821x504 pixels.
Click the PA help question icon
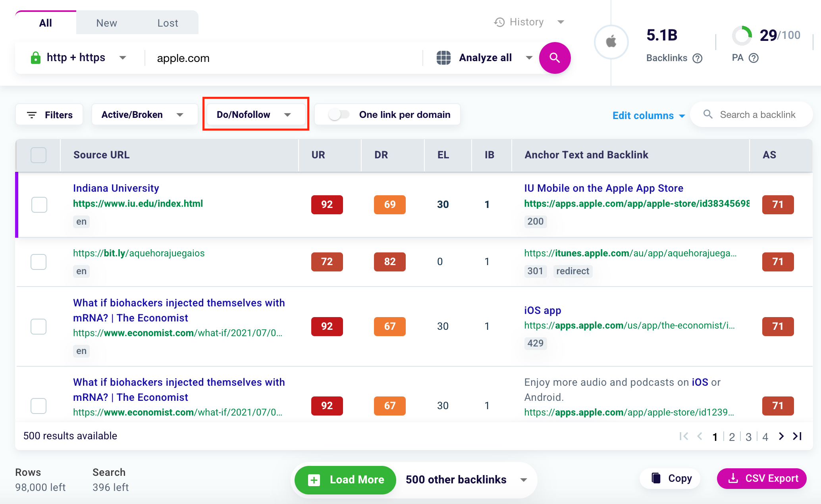[754, 58]
